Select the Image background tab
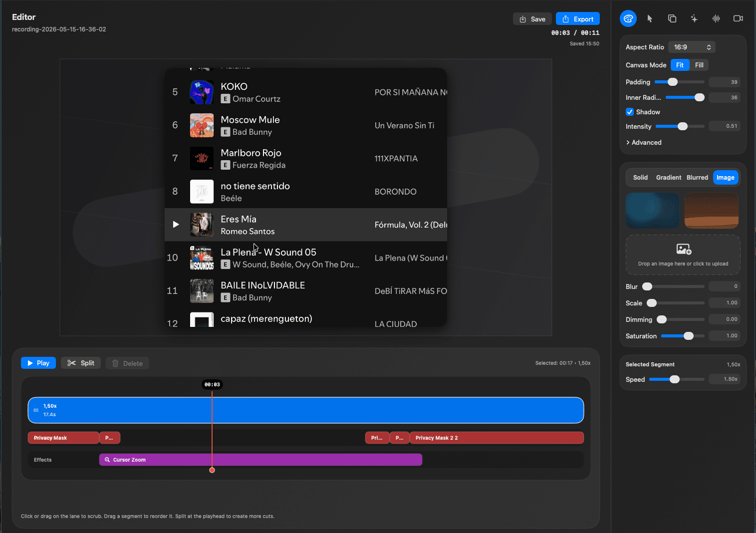 726,177
